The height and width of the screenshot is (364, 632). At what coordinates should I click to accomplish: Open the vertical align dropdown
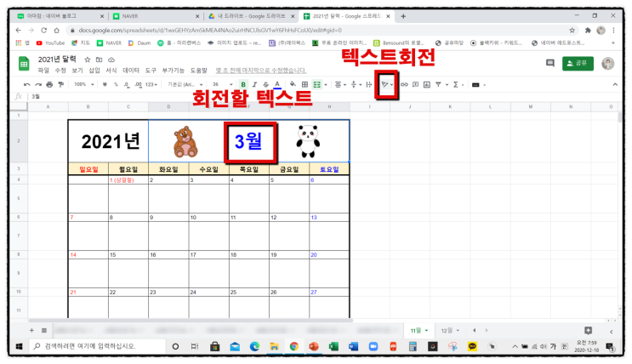coord(355,85)
